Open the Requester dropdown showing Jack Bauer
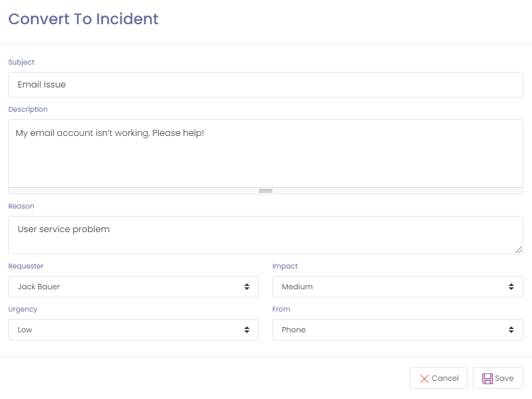 tap(133, 287)
